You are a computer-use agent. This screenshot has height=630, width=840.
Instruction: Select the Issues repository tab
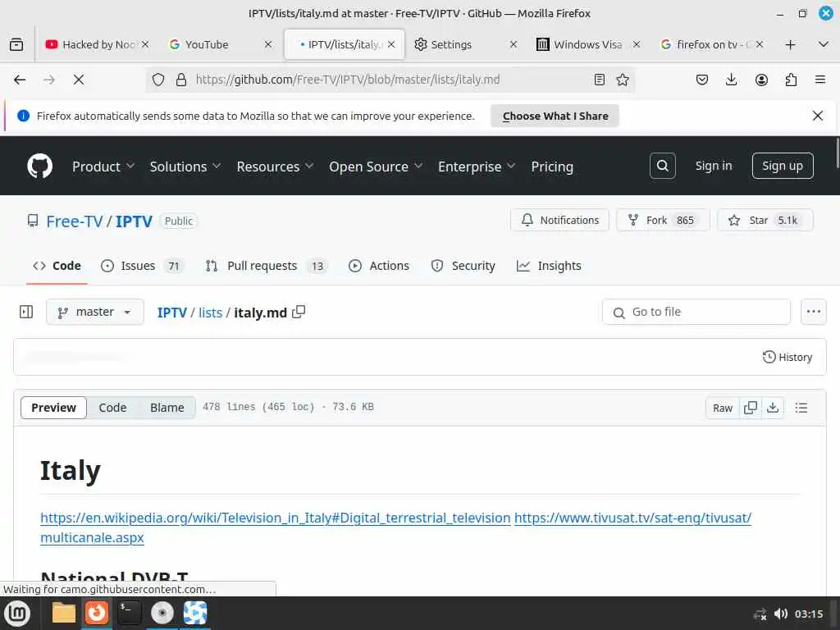[x=143, y=266]
